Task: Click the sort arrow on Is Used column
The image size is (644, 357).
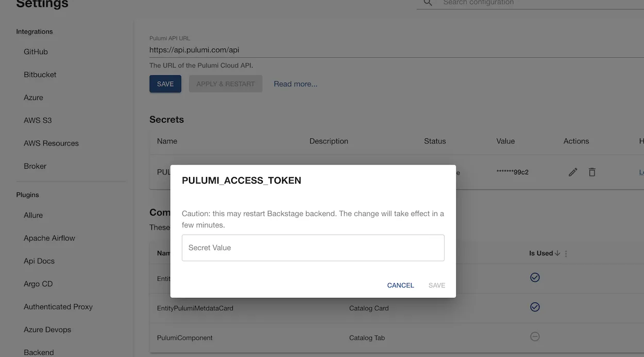Action: pos(559,253)
